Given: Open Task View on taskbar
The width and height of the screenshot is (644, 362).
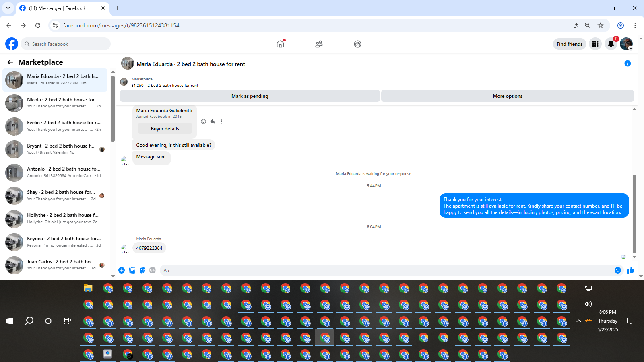Looking at the screenshot, I should (x=68, y=321).
